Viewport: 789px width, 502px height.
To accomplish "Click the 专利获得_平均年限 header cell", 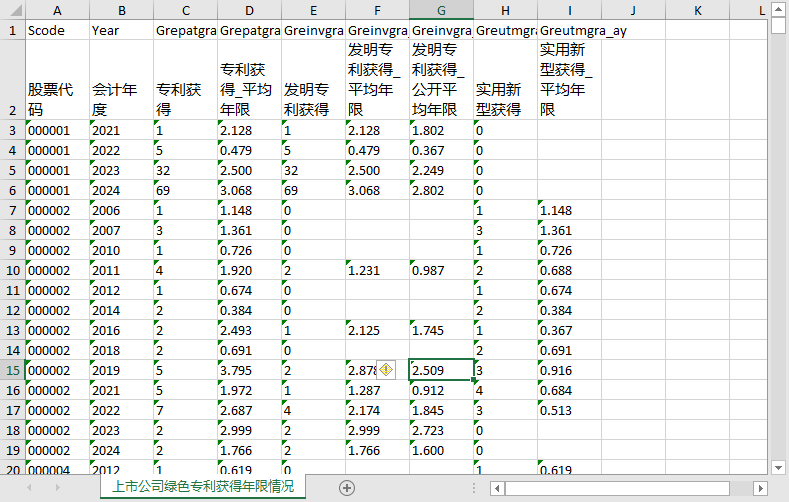I will click(x=249, y=79).
